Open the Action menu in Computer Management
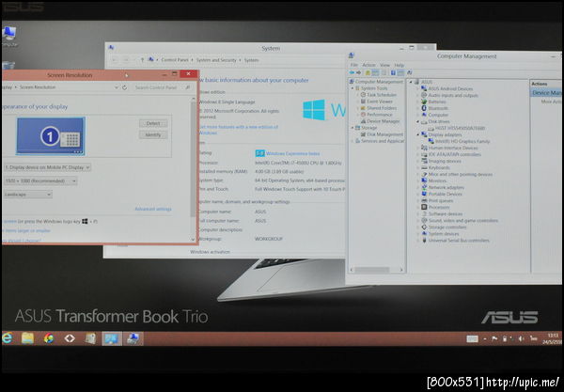Viewport: 564px width, 392px height. [368, 65]
